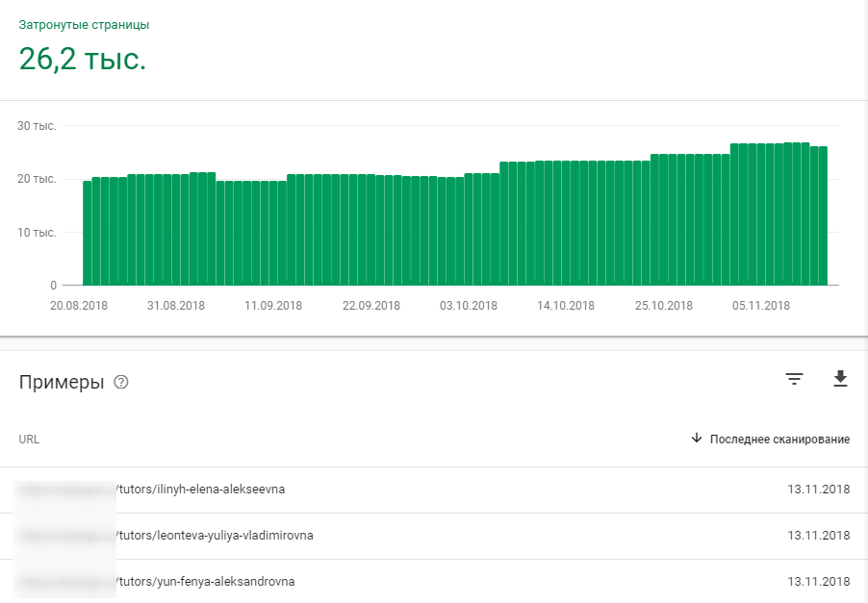This screenshot has width=868, height=603.
Task: Click the 31.08.2018 axis date label
Action: (176, 306)
